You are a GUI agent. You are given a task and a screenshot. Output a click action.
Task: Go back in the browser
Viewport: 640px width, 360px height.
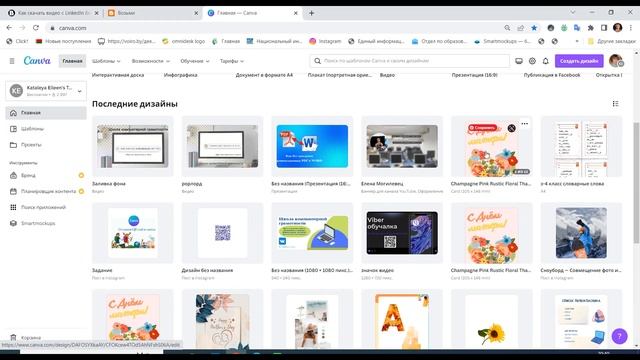coord(9,28)
